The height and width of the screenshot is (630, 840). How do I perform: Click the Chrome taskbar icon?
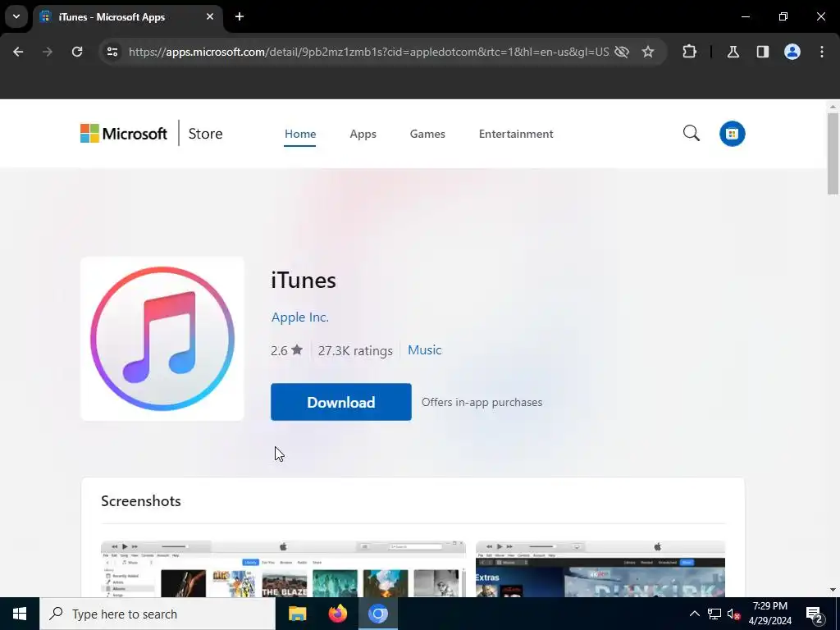pos(377,614)
